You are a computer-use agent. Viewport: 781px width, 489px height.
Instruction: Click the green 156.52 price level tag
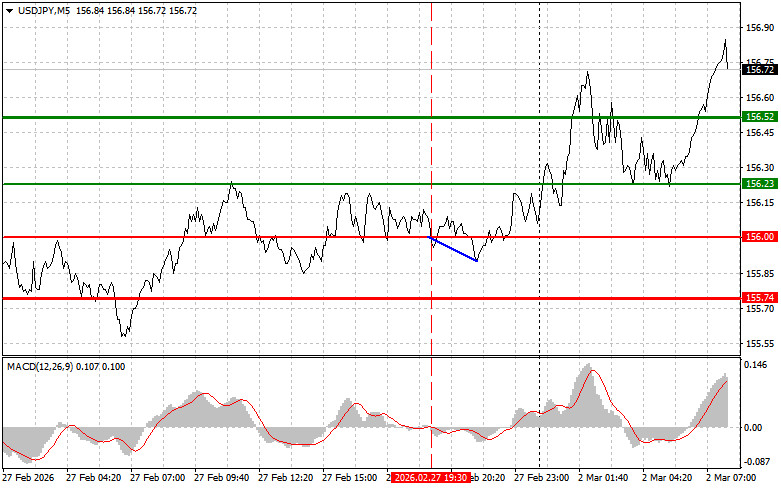click(760, 117)
